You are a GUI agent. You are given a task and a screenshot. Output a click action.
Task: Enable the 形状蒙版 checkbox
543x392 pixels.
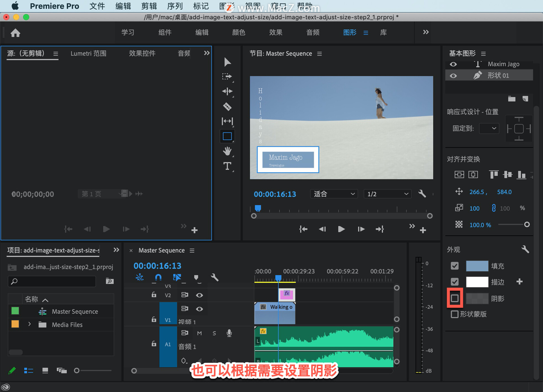[454, 314]
